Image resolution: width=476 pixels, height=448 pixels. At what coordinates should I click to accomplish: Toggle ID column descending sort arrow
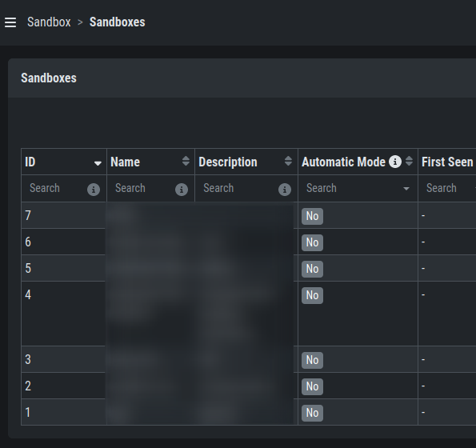(98, 163)
